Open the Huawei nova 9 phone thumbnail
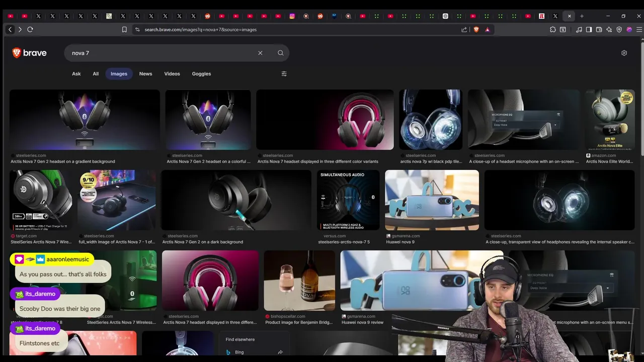 click(432, 200)
